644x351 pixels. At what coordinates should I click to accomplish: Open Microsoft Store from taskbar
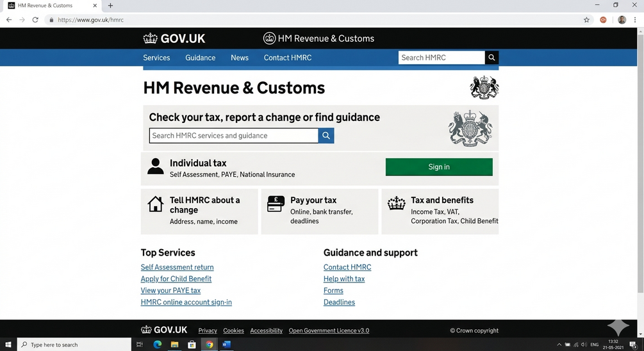[x=192, y=345]
